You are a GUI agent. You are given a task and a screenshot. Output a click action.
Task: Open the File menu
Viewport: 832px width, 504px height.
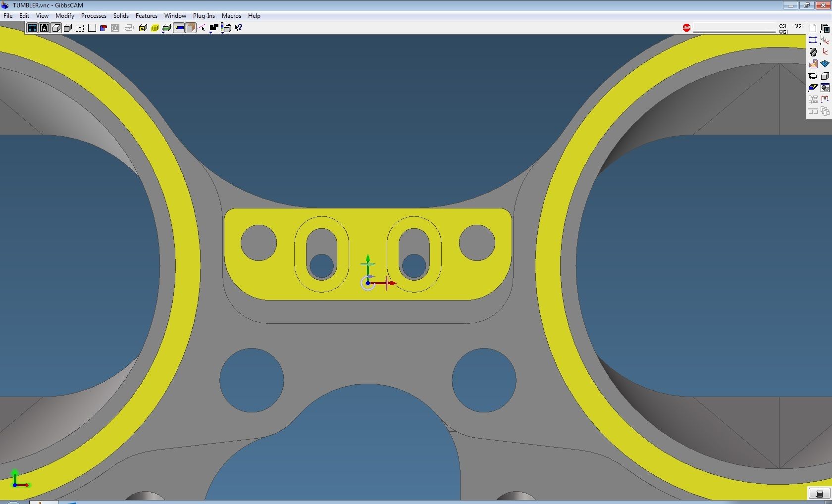8,16
